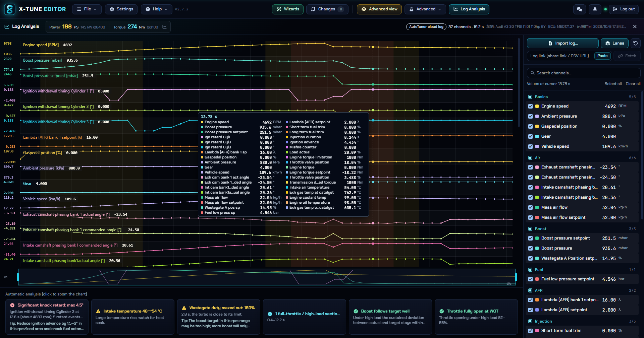Click Clear all channels link

point(633,84)
